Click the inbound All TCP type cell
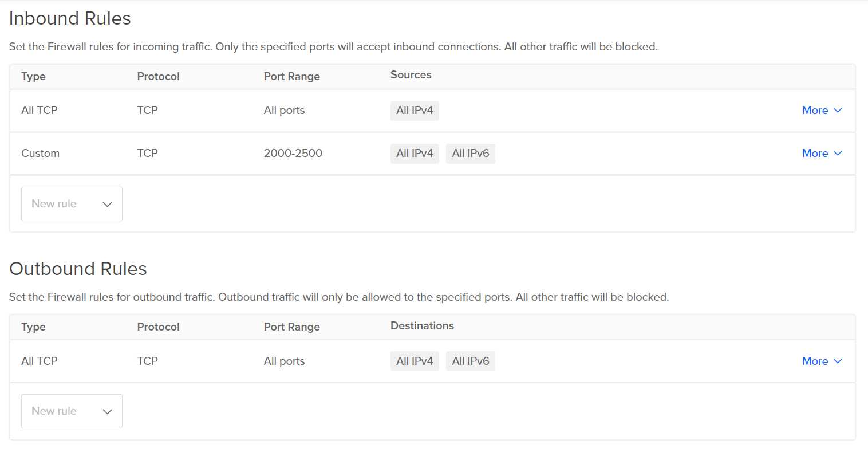 (40, 111)
